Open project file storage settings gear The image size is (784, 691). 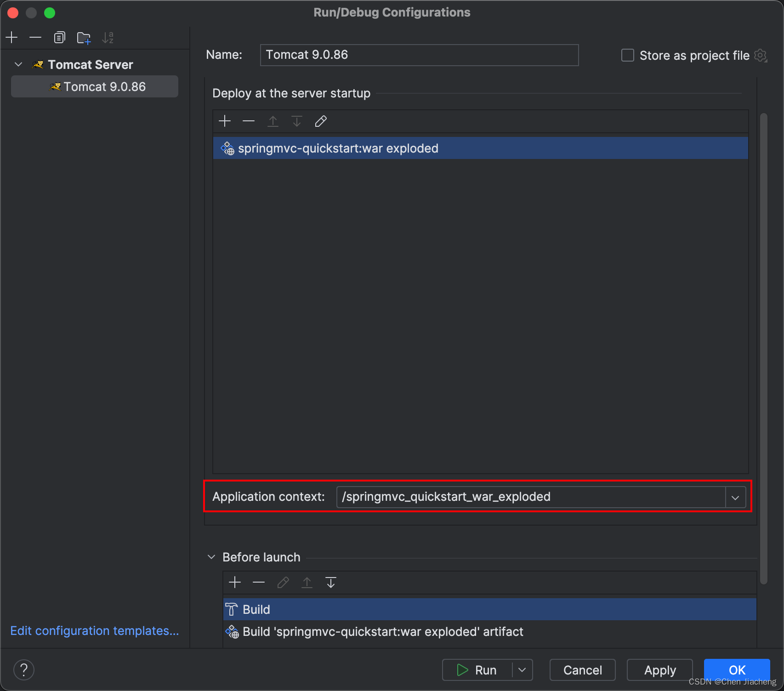pos(761,56)
